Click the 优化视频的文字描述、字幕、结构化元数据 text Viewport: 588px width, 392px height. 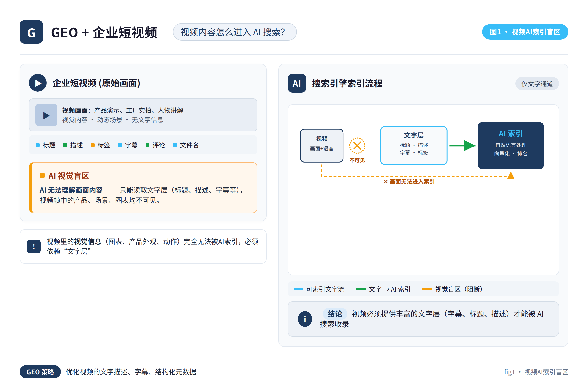(131, 372)
